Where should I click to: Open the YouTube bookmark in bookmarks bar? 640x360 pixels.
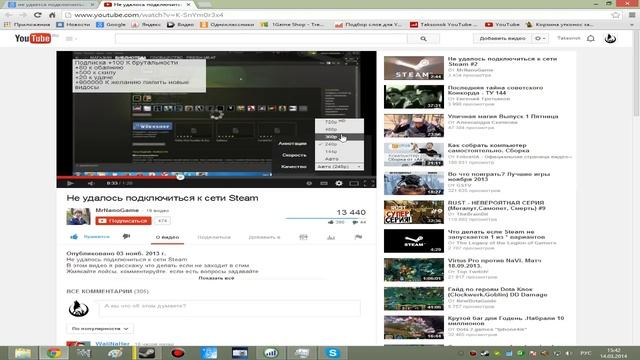click(502, 24)
